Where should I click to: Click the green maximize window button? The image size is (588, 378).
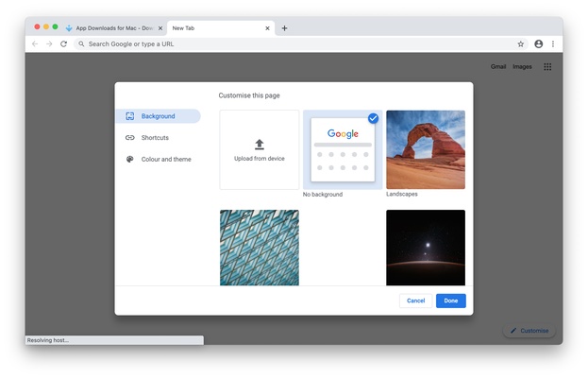(55, 26)
